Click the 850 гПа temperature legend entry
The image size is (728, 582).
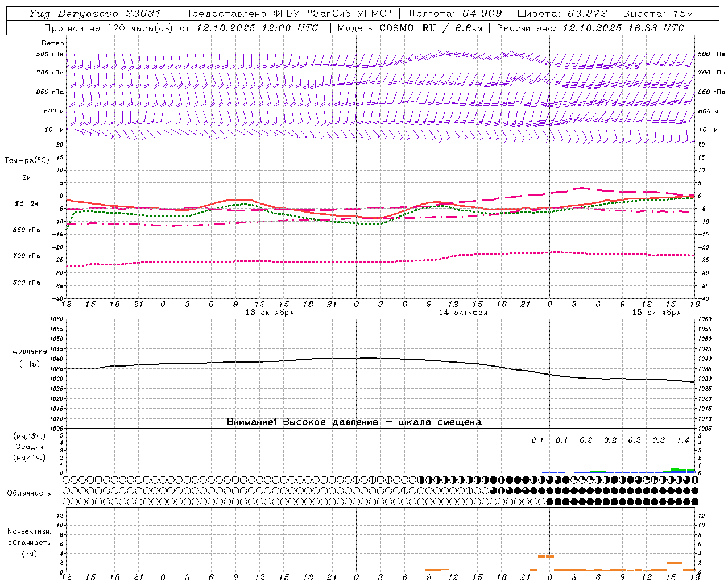click(26, 230)
